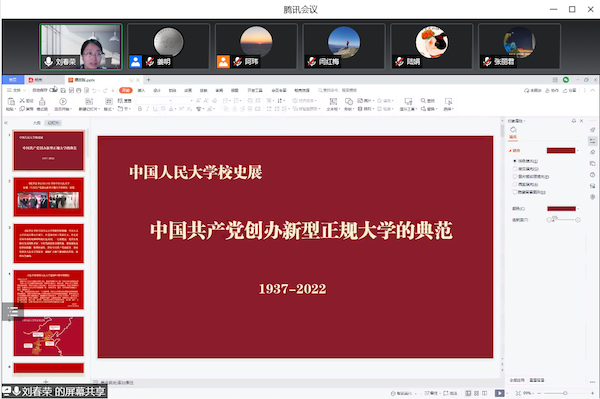Click the slide sorter grid view icon
600x399 pixels.
(476, 393)
